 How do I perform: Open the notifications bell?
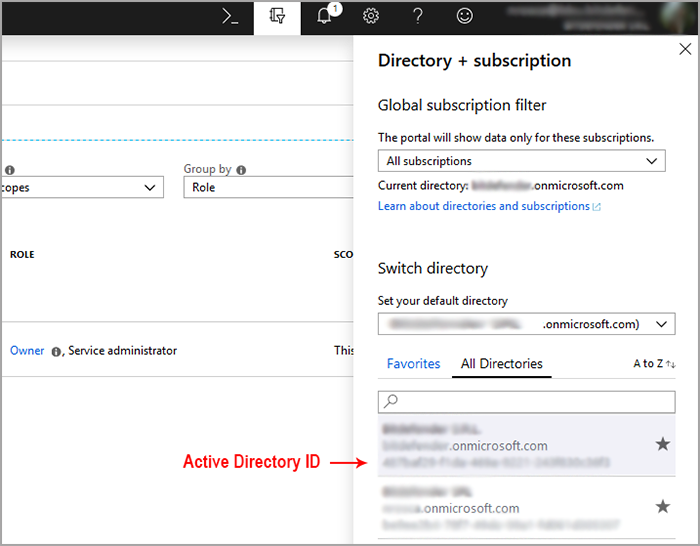click(x=324, y=17)
